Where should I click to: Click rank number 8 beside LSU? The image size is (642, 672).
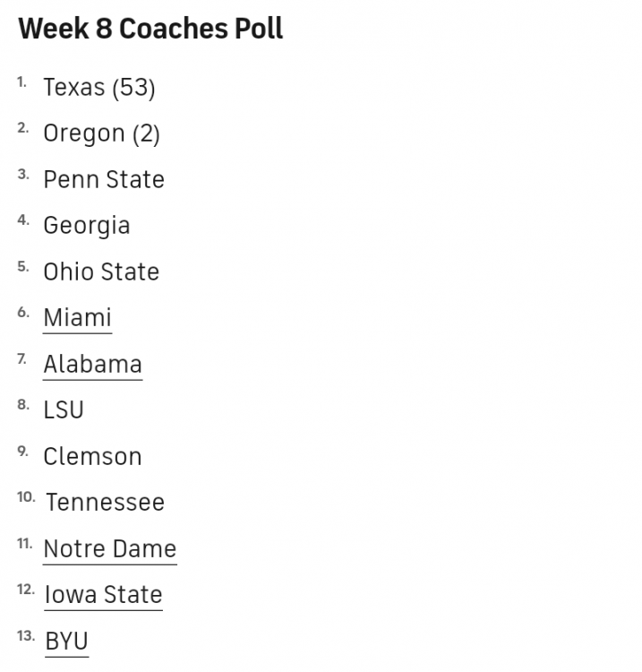[23, 405]
